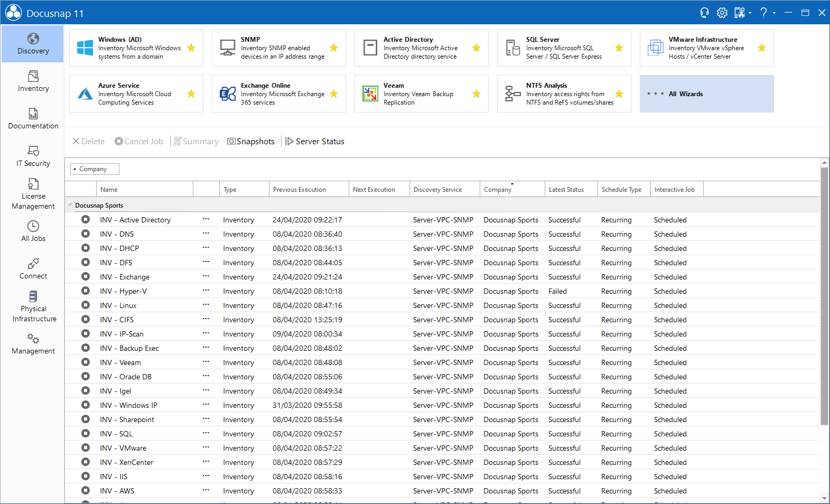This screenshot has height=504, width=830.
Task: Launch the Active Directory inventory wizard
Action: [x=422, y=48]
